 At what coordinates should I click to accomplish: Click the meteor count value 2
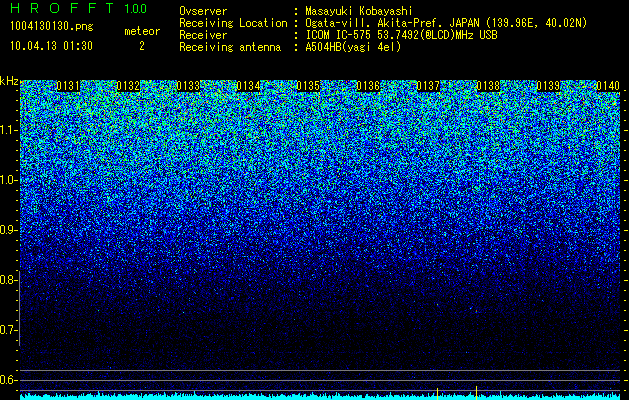click(142, 46)
